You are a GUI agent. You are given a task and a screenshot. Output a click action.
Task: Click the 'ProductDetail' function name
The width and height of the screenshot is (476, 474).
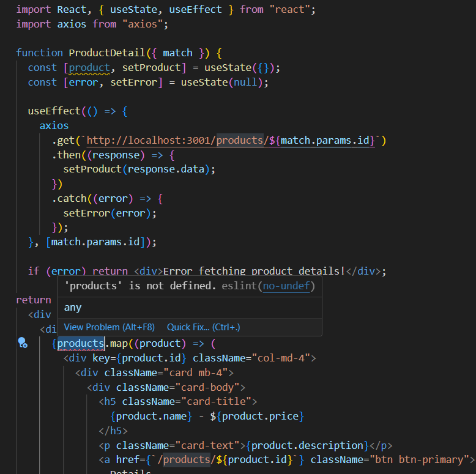(x=107, y=53)
